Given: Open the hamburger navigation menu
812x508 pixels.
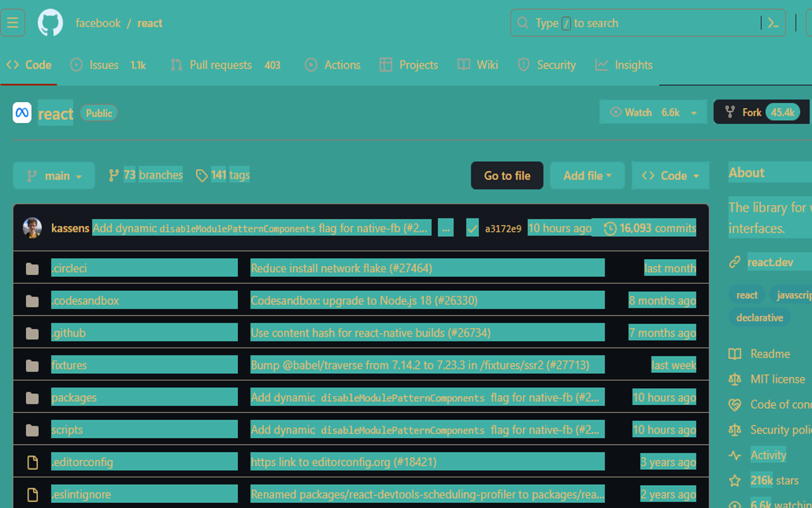Looking at the screenshot, I should [x=13, y=23].
